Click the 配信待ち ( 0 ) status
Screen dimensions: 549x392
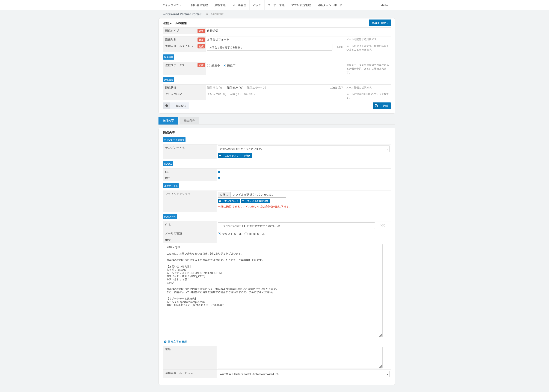click(x=215, y=88)
